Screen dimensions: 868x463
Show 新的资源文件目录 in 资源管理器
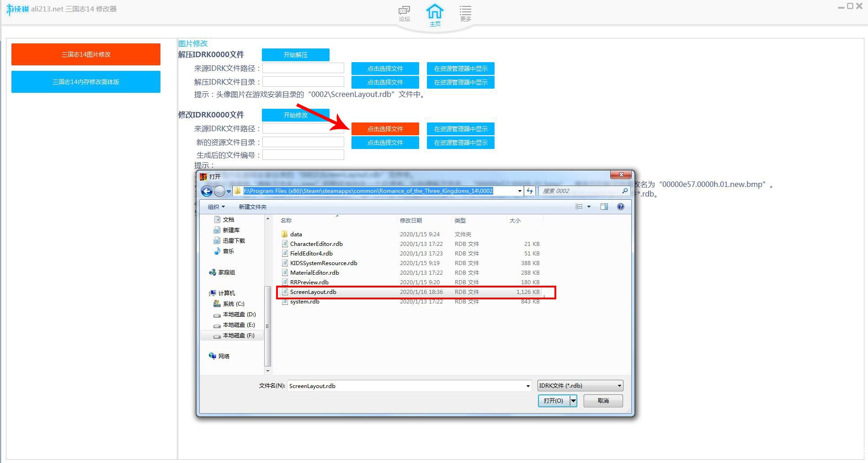pos(461,143)
